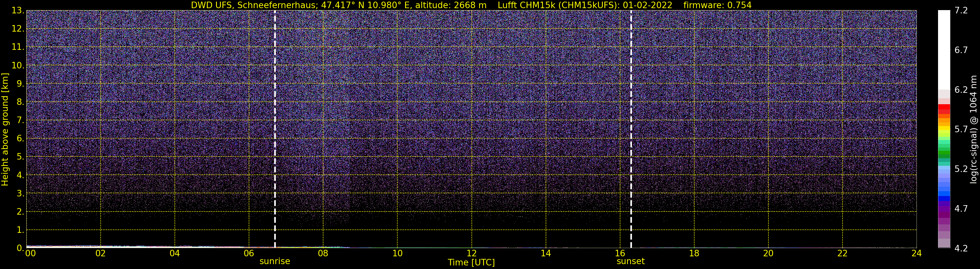Click the time axis tick label 02
980x269 pixels.
coord(101,254)
